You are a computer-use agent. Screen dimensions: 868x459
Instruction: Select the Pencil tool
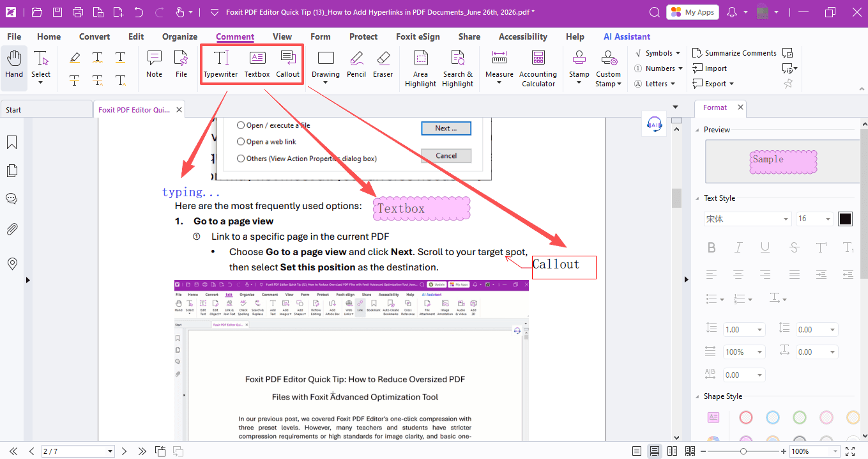coord(356,65)
